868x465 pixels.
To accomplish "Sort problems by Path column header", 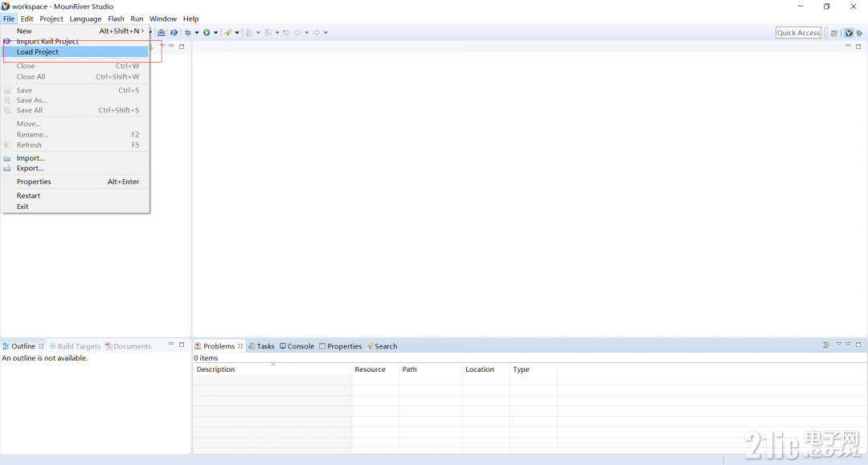I will pyautogui.click(x=431, y=369).
